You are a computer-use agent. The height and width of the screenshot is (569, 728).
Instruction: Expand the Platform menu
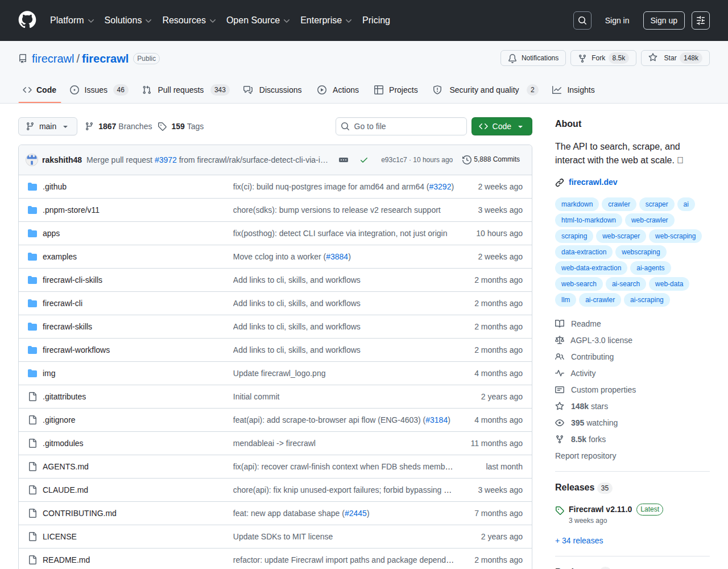[72, 20]
